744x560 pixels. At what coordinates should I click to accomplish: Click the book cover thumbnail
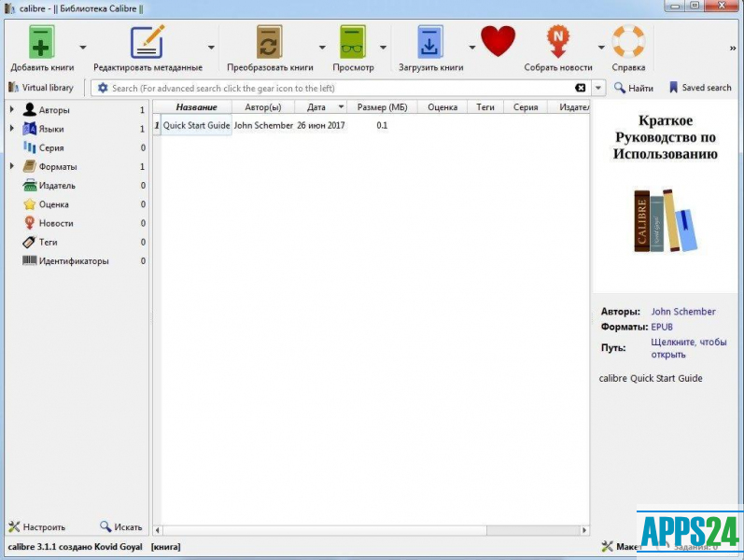(x=666, y=196)
